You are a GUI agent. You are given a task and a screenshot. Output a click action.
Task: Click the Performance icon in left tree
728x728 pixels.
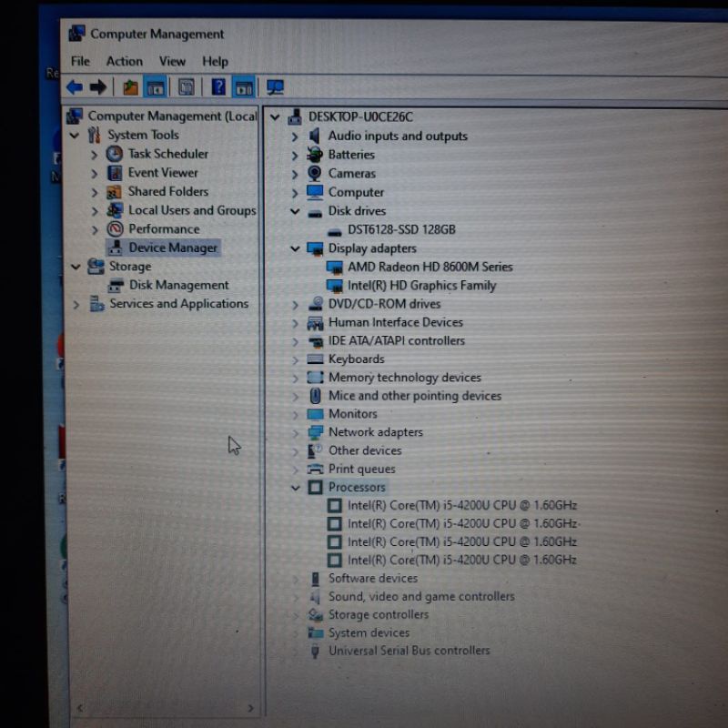(115, 229)
